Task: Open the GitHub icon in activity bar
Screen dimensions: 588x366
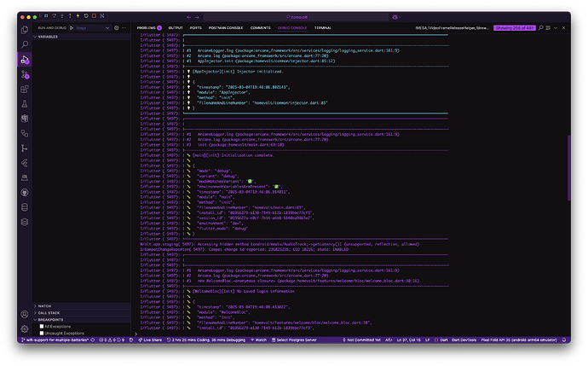Action: pos(25,193)
